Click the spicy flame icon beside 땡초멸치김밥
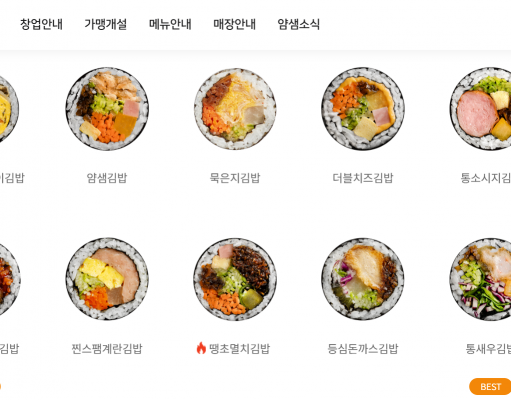Image resolution: width=511 pixels, height=400 pixels. (201, 348)
